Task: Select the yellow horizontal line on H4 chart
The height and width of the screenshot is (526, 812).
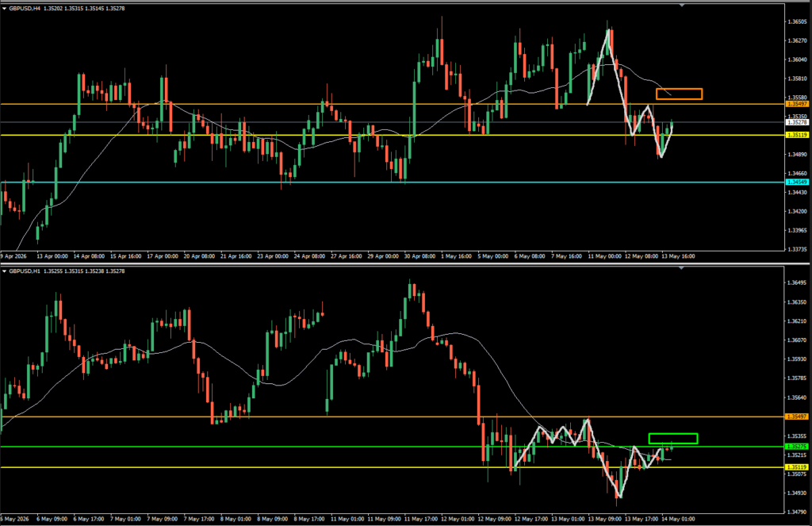Action: 393,135
